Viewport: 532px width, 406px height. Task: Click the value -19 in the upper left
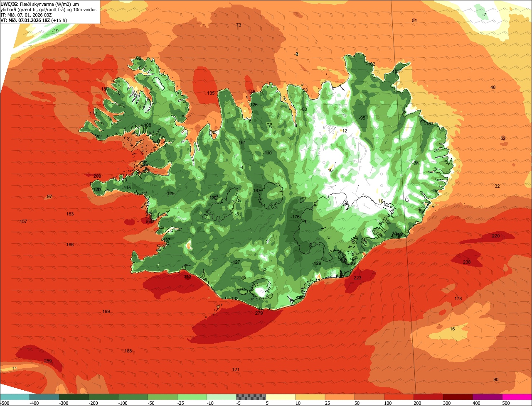(55, 31)
